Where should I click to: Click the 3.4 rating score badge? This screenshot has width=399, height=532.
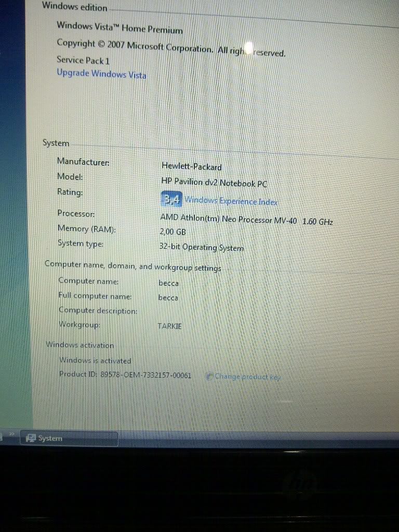(171, 199)
